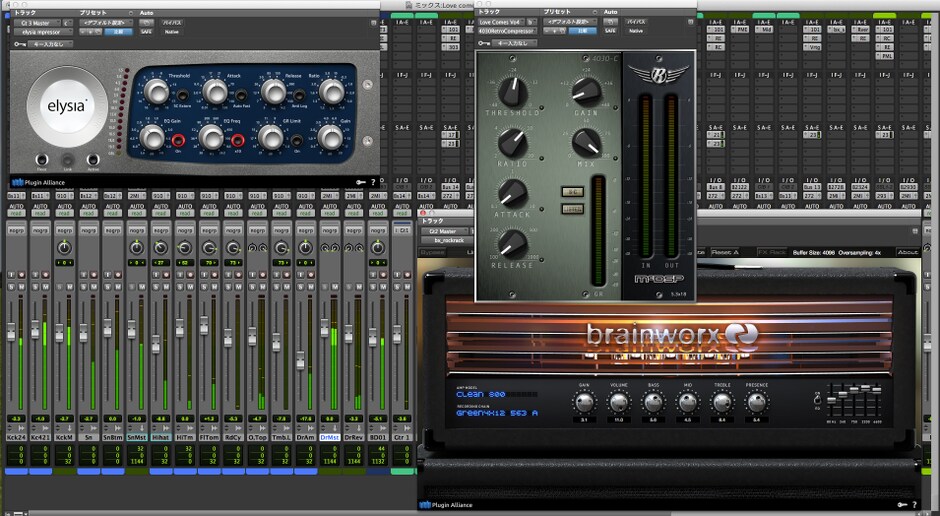Click the RELEASE knob on McDSP compressor
The width and height of the screenshot is (940, 516).
[x=513, y=245]
